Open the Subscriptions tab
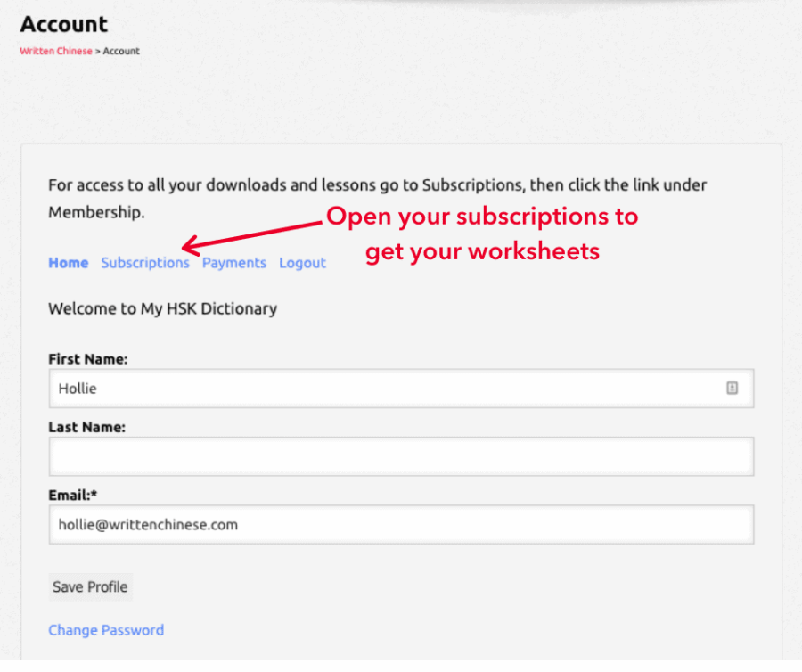Screen dimensions: 802x672 pyautogui.click(x=145, y=263)
